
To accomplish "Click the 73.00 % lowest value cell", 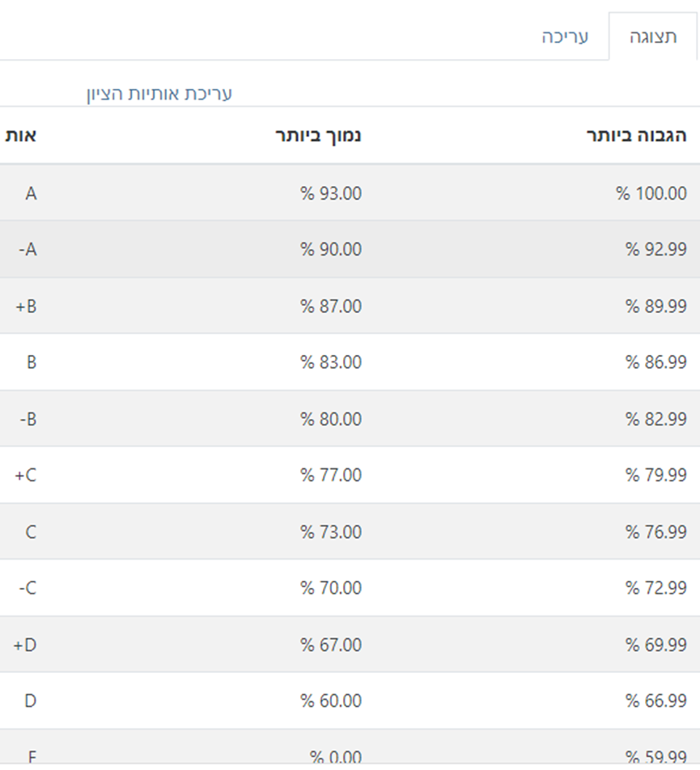I will click(x=331, y=532).
